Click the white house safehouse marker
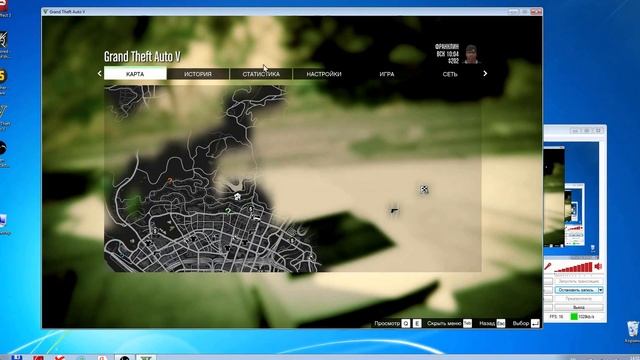640x360 pixels. tap(238, 196)
